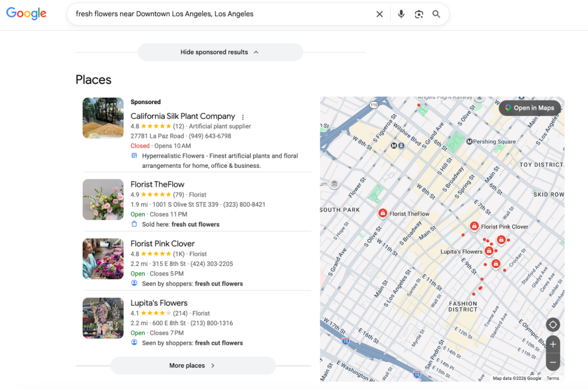Image resolution: width=588 pixels, height=389 pixels.
Task: Click the Florist TheFlow photo thumbnail
Action: click(x=103, y=199)
